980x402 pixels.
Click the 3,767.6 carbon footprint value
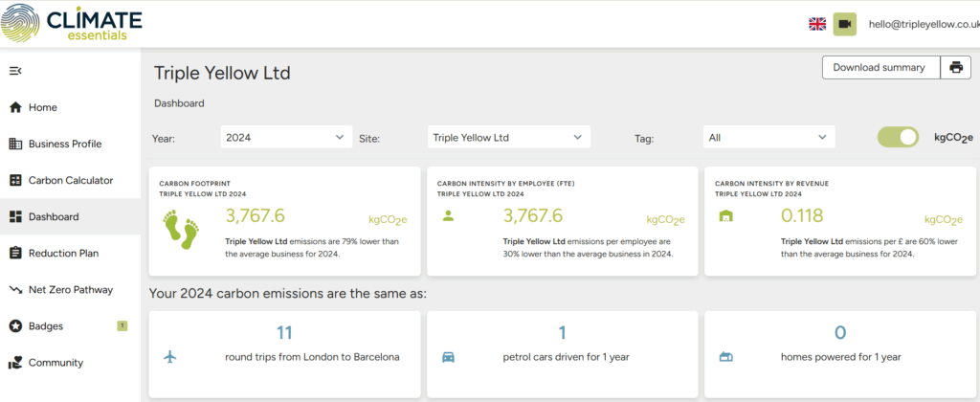[255, 215]
